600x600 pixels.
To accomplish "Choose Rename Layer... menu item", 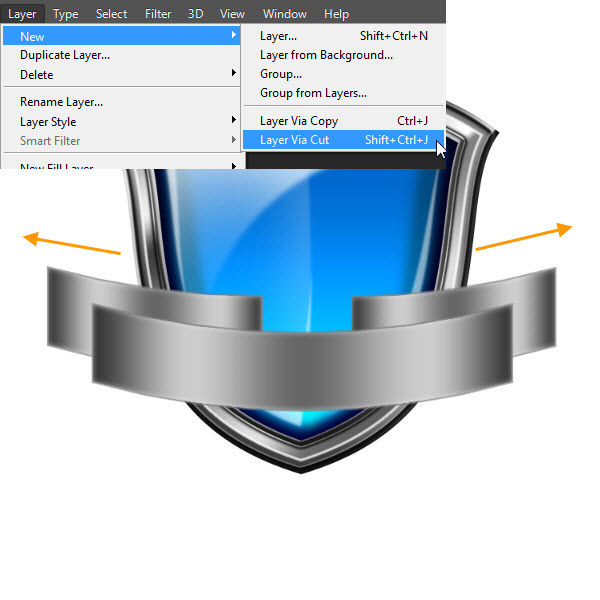I will pyautogui.click(x=61, y=102).
